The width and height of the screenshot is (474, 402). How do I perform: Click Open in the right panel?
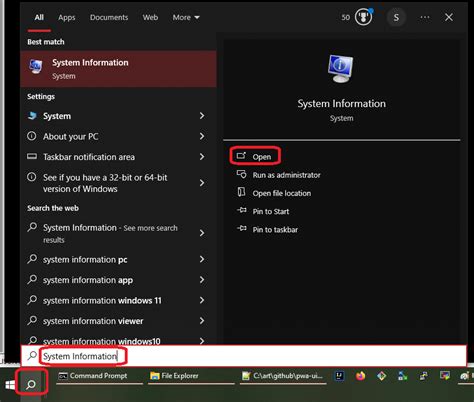(255, 156)
